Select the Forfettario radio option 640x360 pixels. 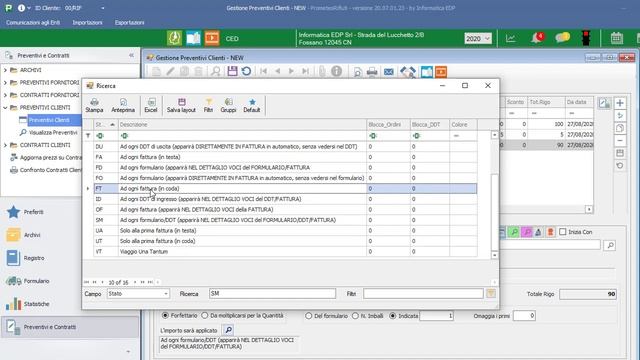coord(165,316)
